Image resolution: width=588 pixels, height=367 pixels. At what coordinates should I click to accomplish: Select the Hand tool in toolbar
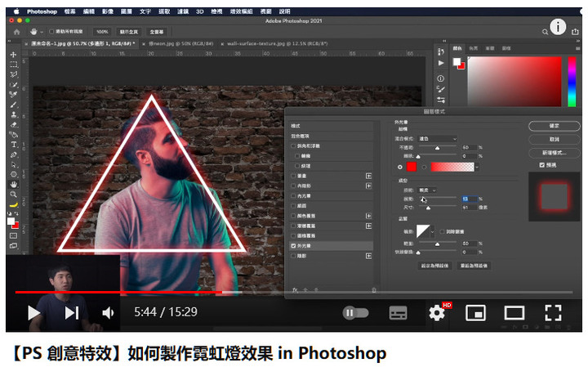pos(14,184)
